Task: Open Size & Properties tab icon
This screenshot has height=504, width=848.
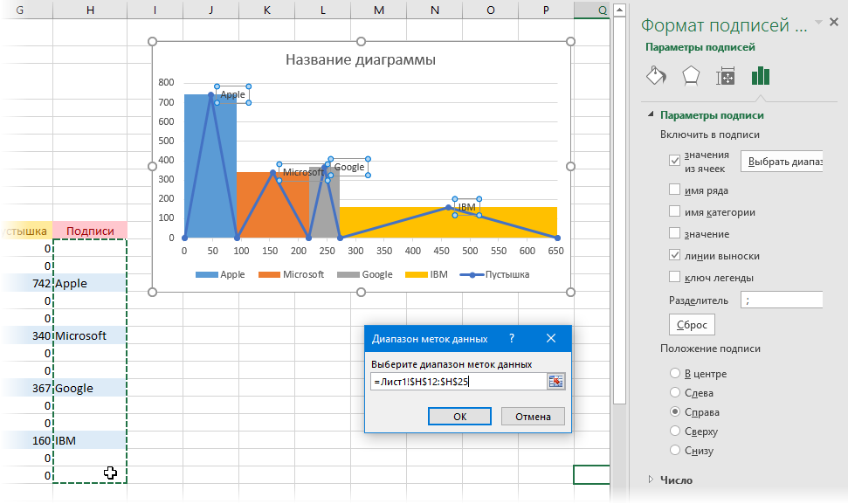Action: coord(725,76)
